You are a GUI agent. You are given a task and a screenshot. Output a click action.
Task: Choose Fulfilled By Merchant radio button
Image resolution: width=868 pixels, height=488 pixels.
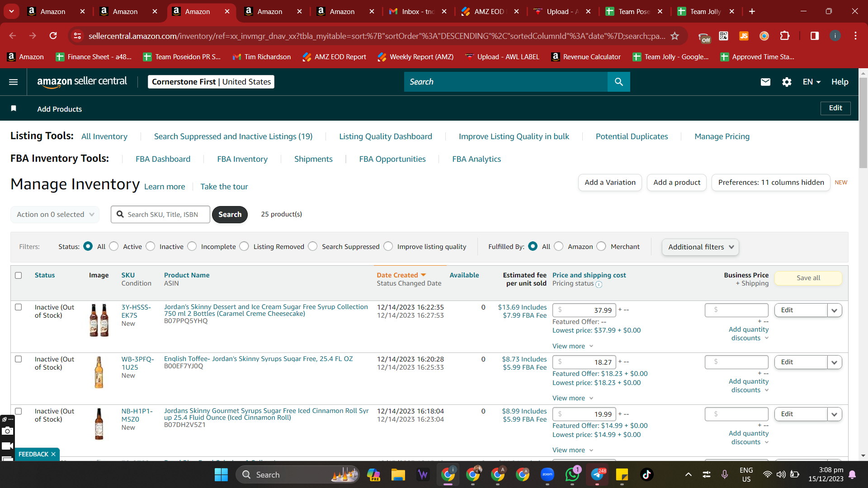pyautogui.click(x=601, y=246)
